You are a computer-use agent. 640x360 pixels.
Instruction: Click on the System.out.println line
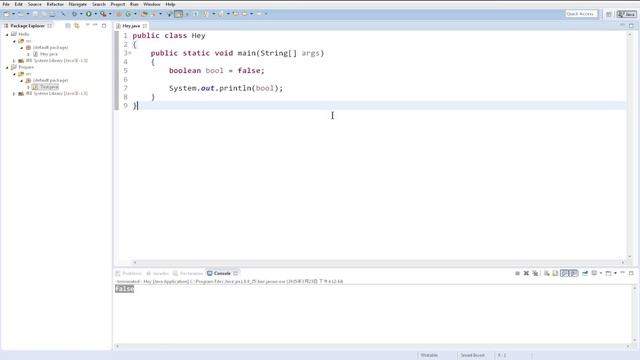226,88
